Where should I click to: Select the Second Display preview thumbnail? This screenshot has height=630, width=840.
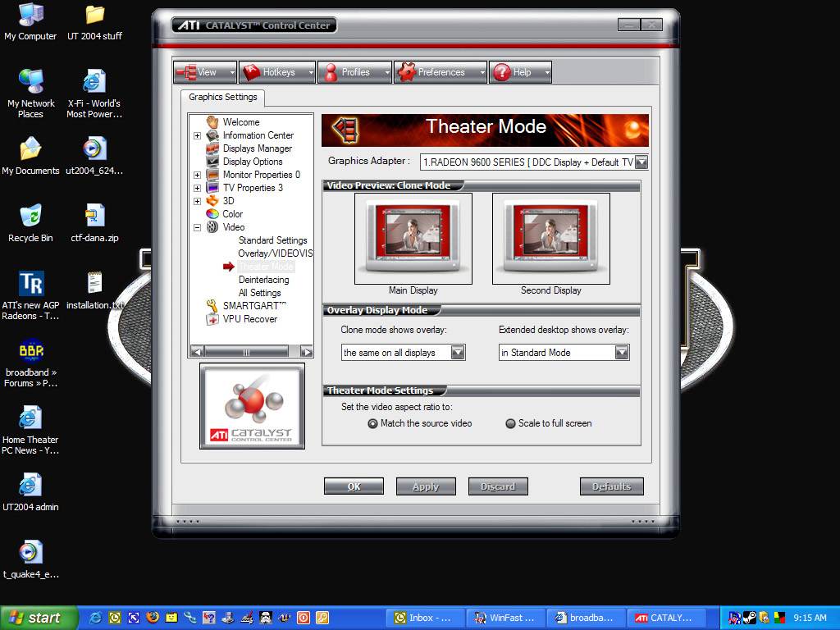tap(550, 239)
